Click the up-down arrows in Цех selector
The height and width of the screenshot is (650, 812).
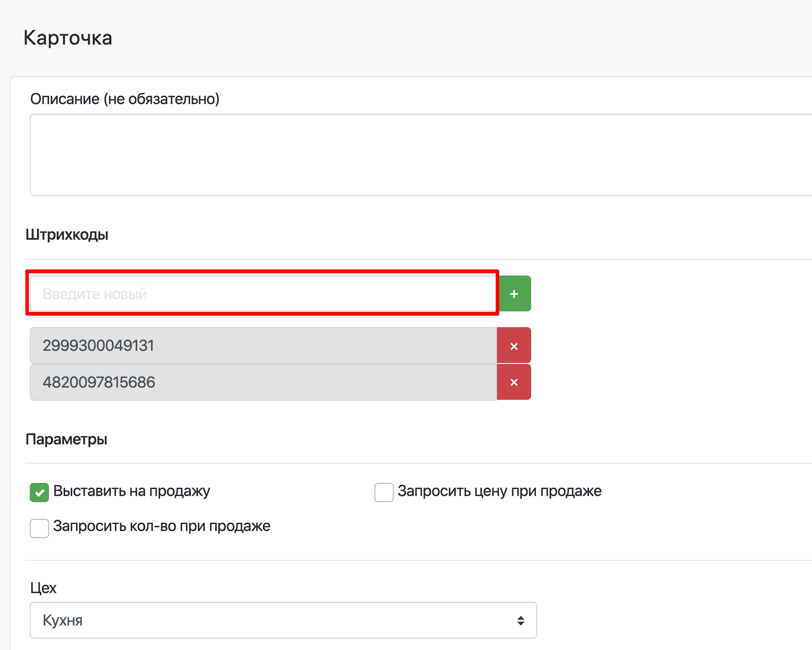coord(521,620)
